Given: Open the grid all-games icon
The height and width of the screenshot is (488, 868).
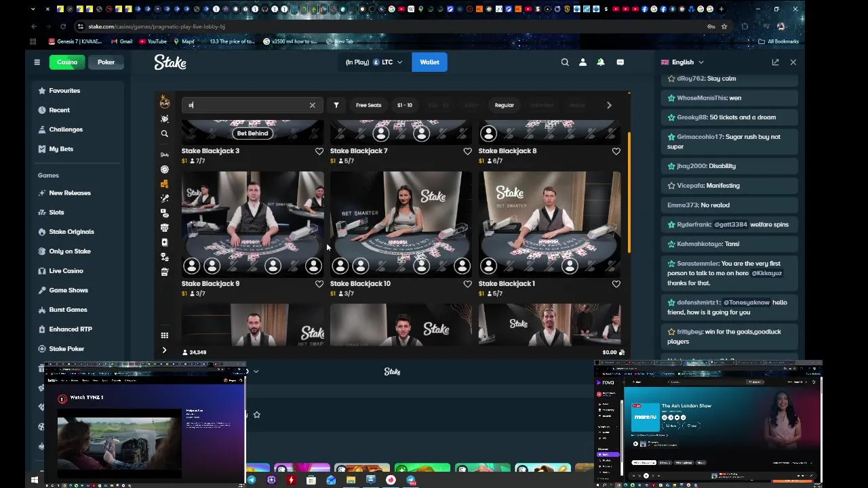Looking at the screenshot, I should click(x=164, y=335).
